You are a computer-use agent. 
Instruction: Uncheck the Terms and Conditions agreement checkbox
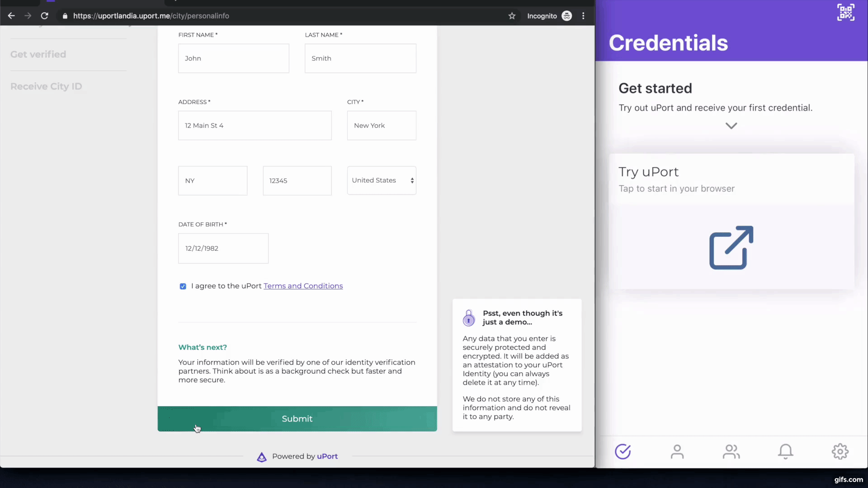(x=183, y=286)
